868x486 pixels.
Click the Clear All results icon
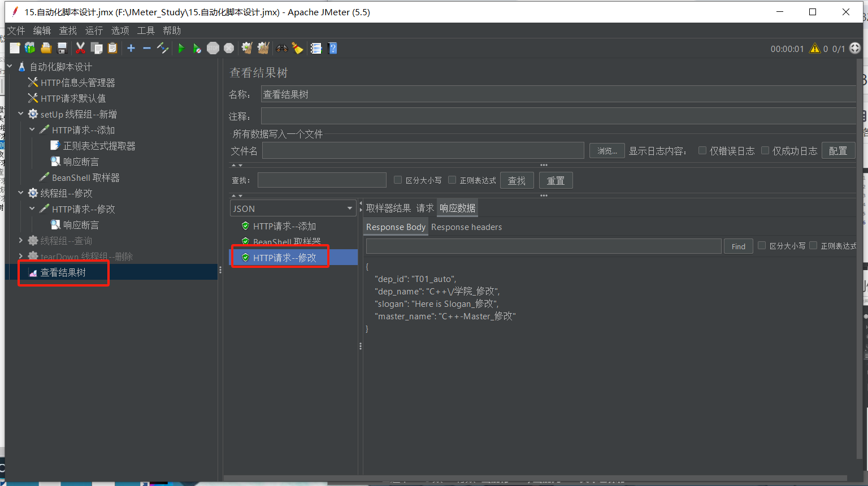pos(263,49)
